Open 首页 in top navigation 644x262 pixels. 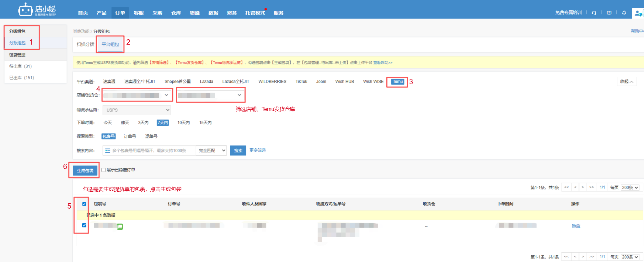(83, 13)
